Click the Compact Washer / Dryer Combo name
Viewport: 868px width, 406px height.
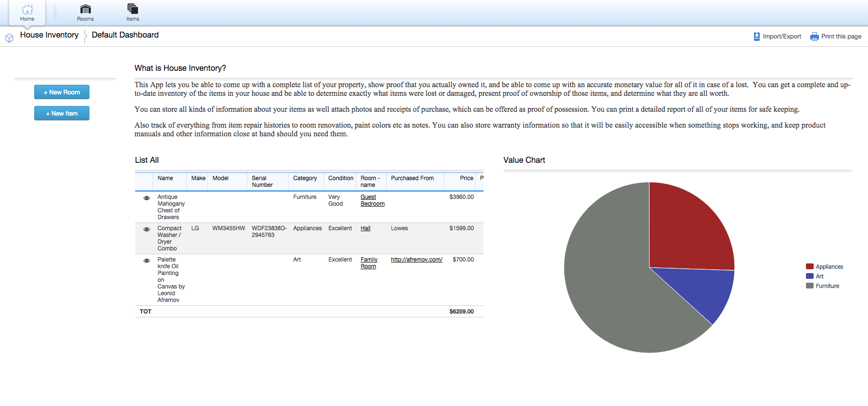169,238
